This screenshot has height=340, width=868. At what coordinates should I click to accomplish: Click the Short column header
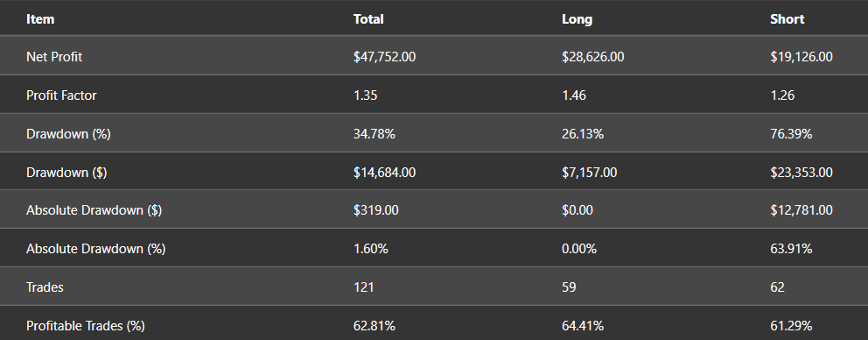[x=787, y=19]
